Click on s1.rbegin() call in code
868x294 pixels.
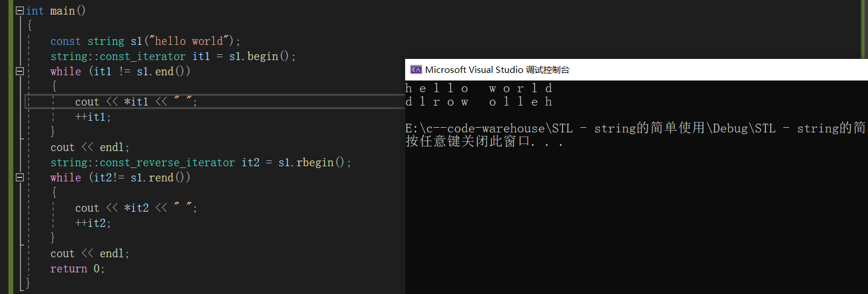[x=314, y=162]
